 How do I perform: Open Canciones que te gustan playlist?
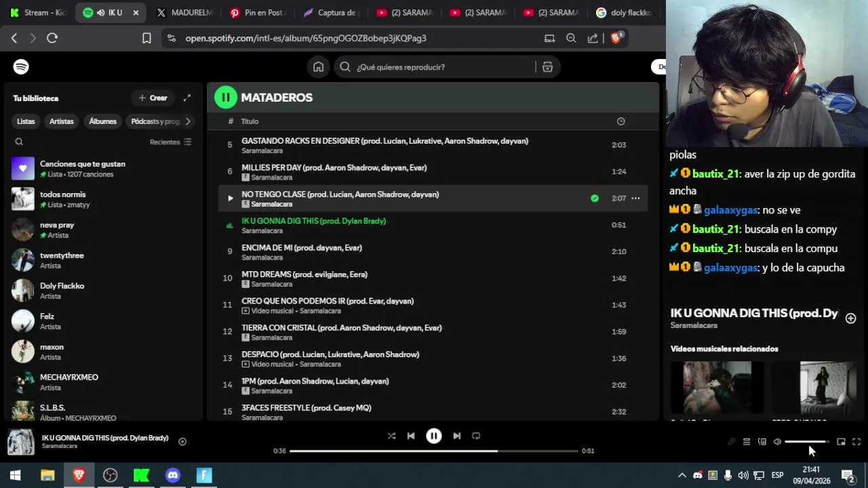pyautogui.click(x=104, y=169)
